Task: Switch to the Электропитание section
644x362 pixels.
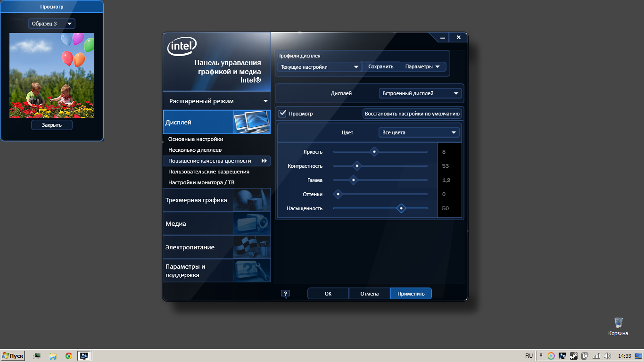Action: point(217,247)
